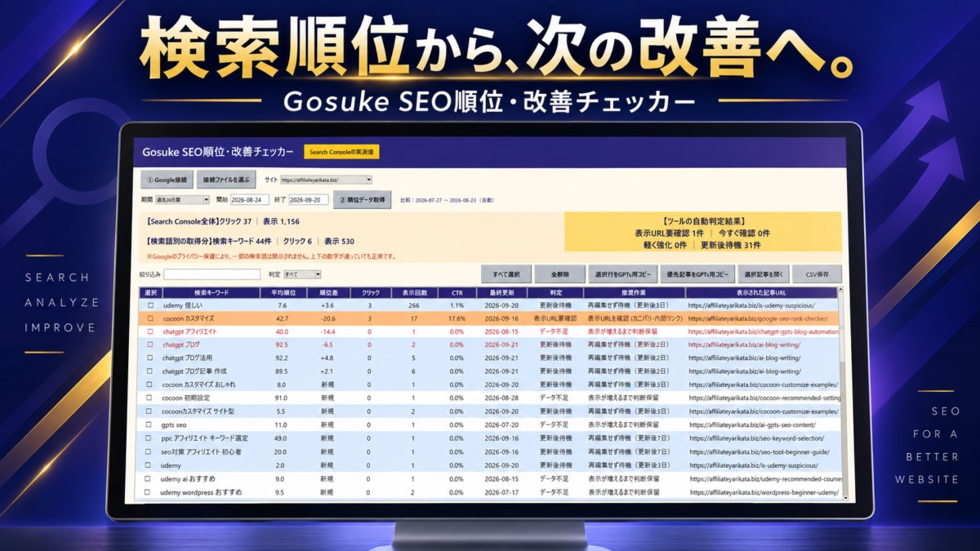Sort by the 順位差 column header

pos(328,292)
